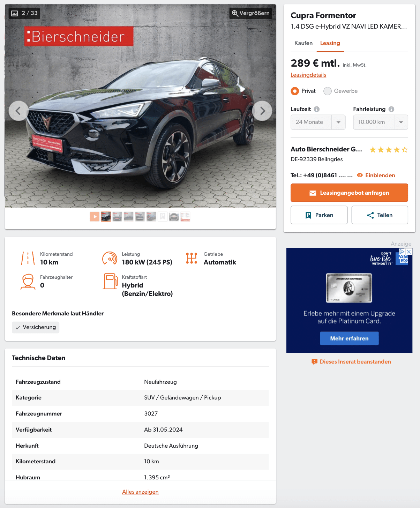The width and height of the screenshot is (420, 508).
Task: Report listing via Dieses Inserat beanstanden
Action: click(x=351, y=362)
